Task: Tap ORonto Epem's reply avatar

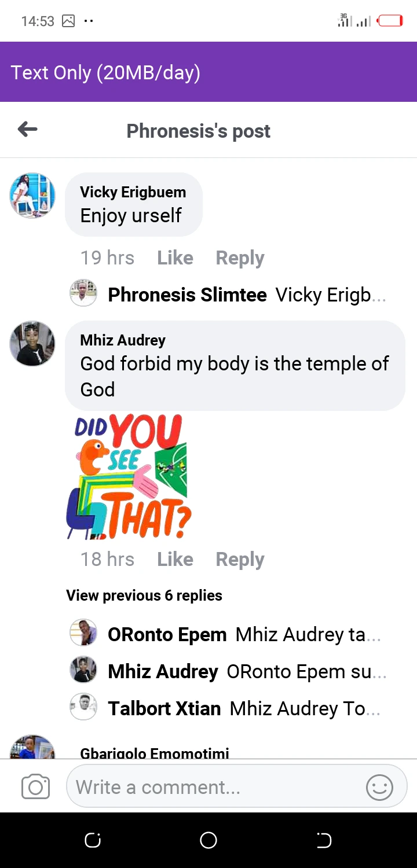Action: point(83,633)
